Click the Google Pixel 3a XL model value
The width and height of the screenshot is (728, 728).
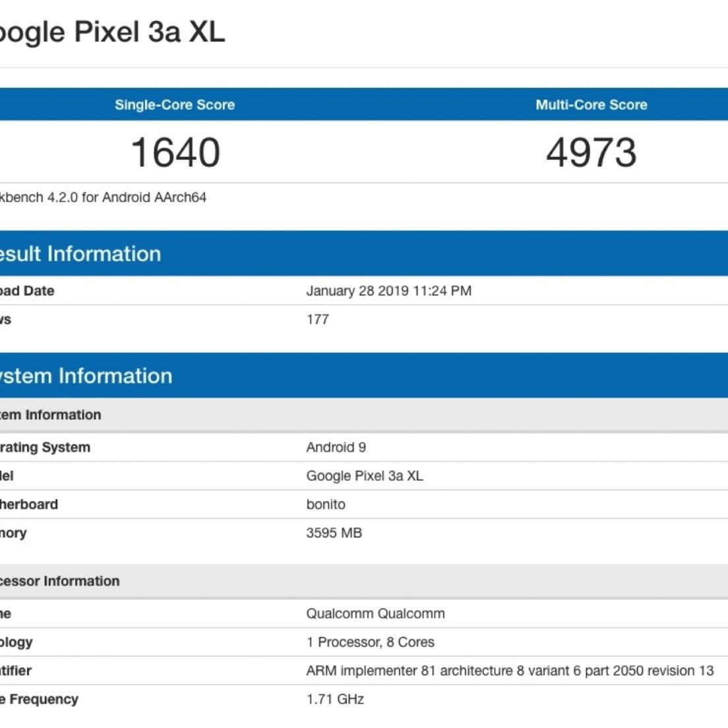click(x=364, y=475)
